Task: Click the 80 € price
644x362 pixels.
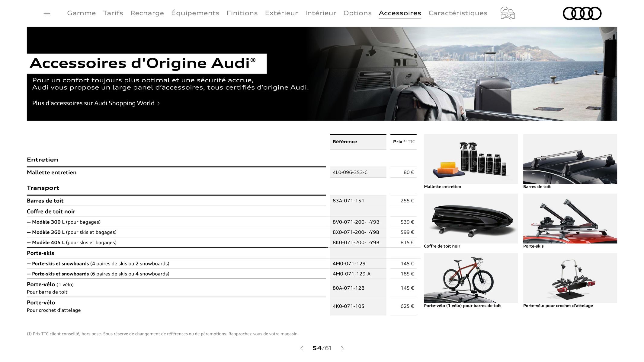Action: pos(409,173)
